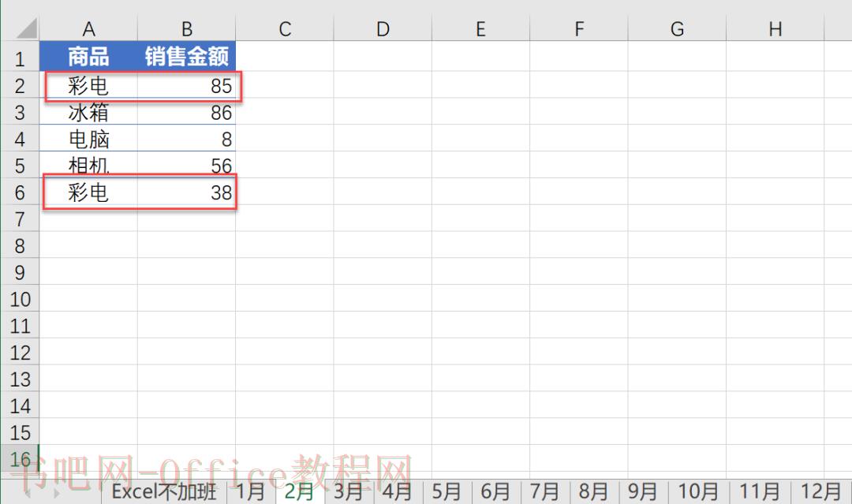Select column C header
Viewport: 852px width, 504px height.
[285, 28]
